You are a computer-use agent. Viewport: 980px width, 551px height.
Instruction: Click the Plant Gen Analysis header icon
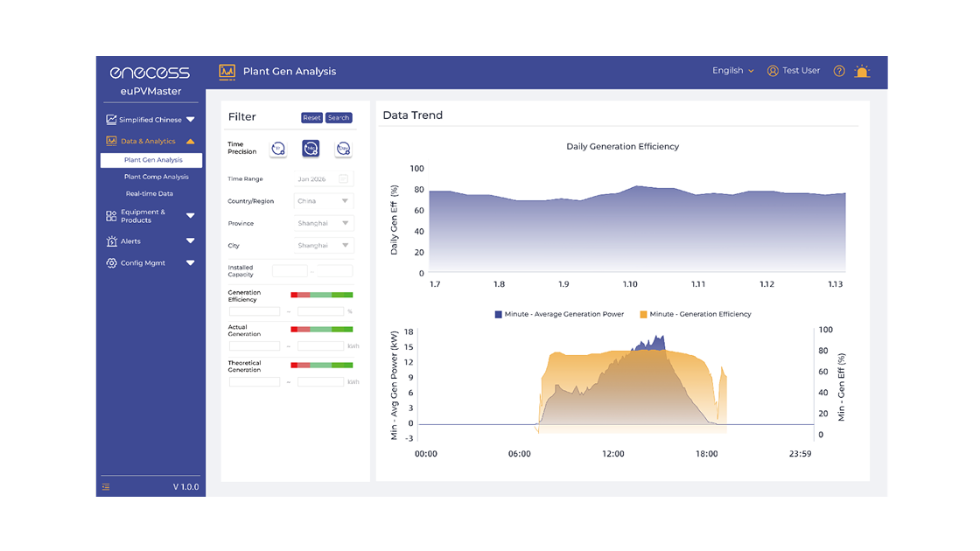[227, 72]
